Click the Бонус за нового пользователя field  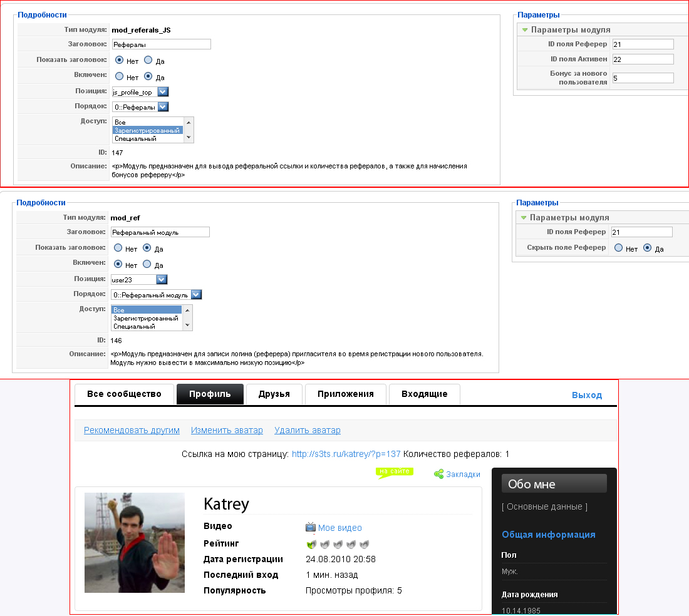(643, 78)
